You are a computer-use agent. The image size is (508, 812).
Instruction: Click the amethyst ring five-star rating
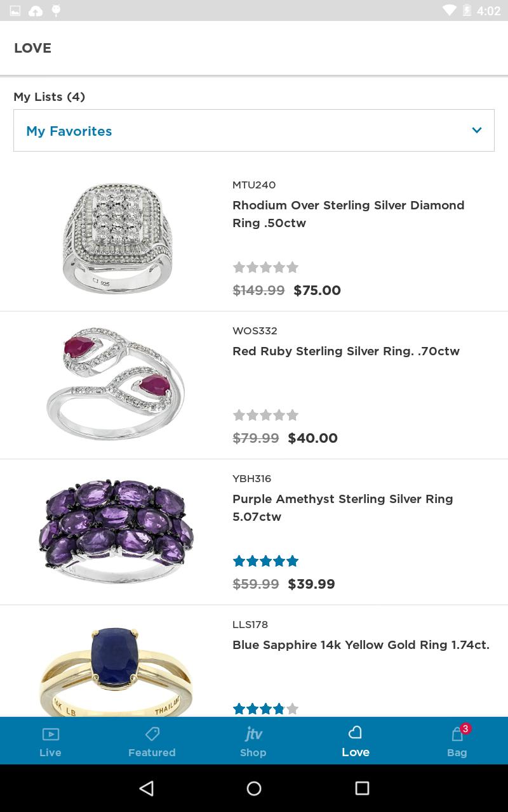point(265,561)
